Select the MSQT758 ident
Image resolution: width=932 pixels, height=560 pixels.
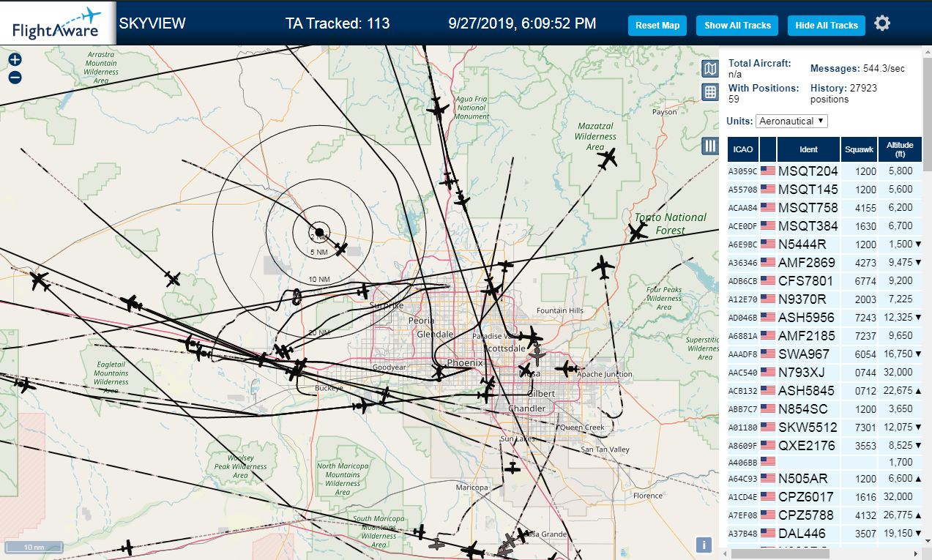pos(808,208)
